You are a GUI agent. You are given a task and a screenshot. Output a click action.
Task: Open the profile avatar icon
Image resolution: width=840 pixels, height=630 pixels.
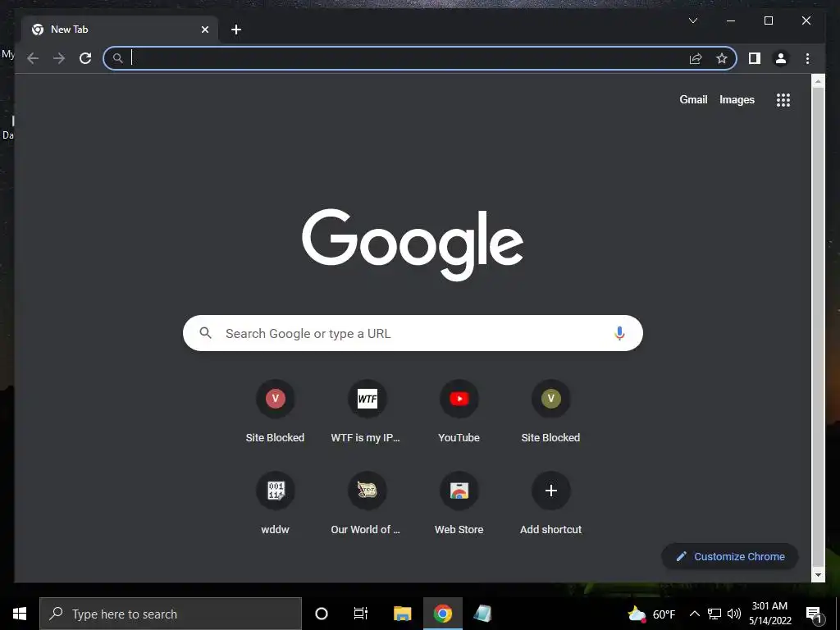tap(781, 58)
